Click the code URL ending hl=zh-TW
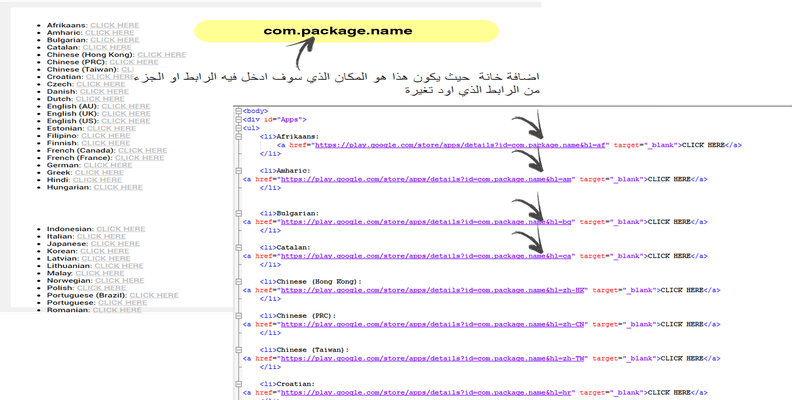The image size is (800, 400). [432, 359]
